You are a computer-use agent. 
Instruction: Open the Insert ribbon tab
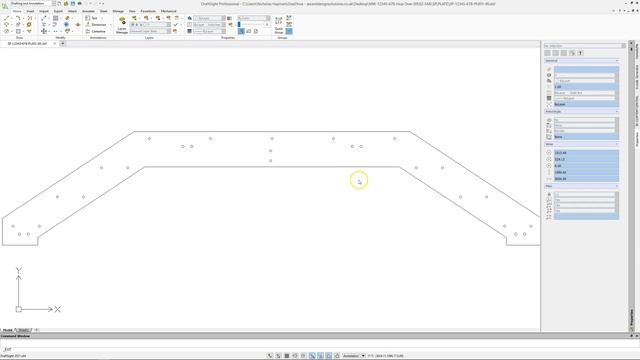coord(30,11)
